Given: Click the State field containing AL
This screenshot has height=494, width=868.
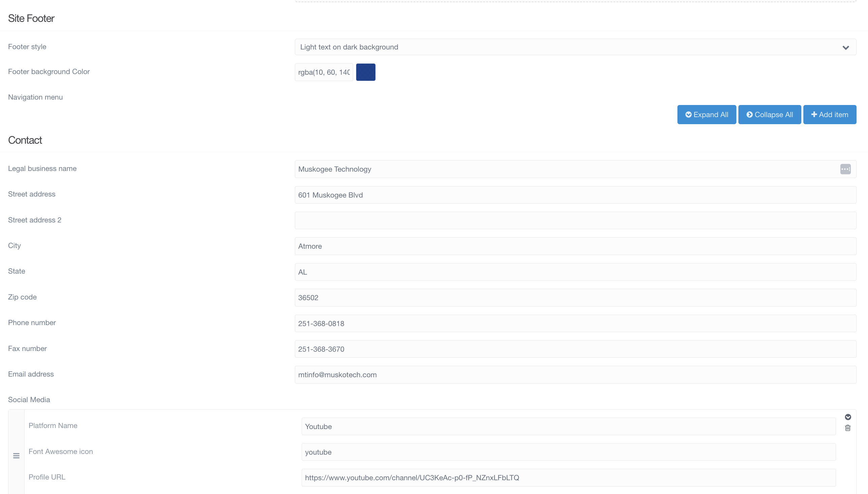Looking at the screenshot, I should point(575,272).
